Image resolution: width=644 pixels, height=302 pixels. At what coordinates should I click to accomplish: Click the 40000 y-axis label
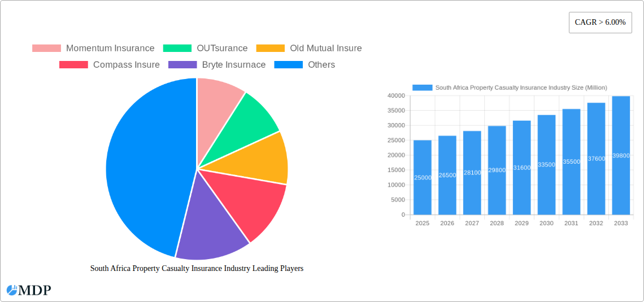[x=396, y=95]
